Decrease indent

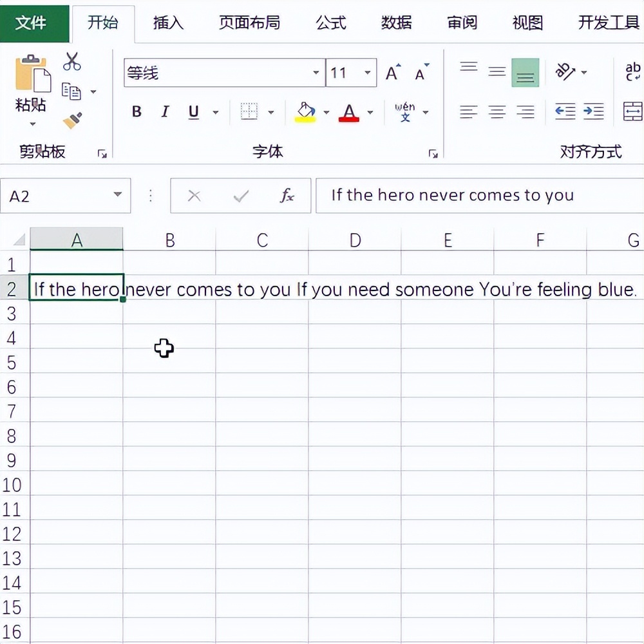point(565,111)
